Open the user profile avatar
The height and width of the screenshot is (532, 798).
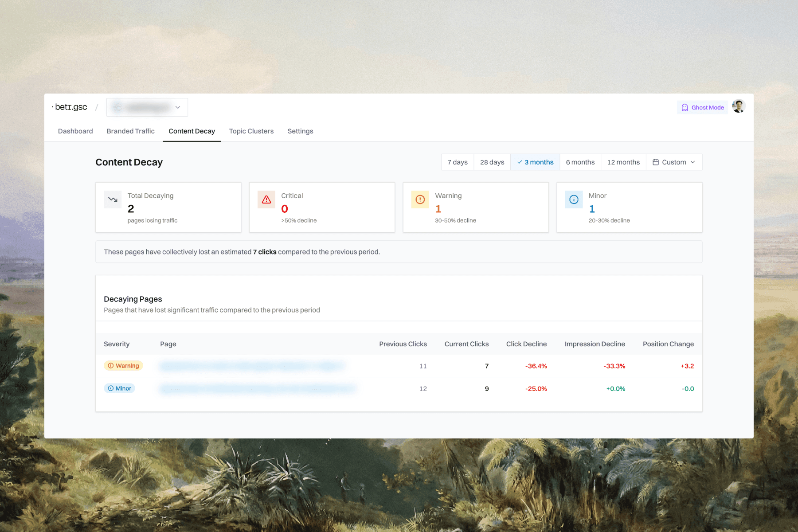(738, 106)
